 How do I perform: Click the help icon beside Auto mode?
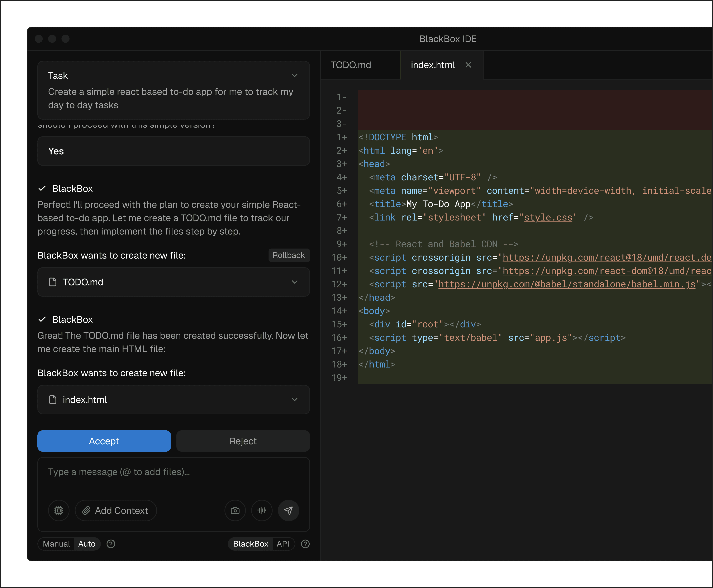click(111, 544)
